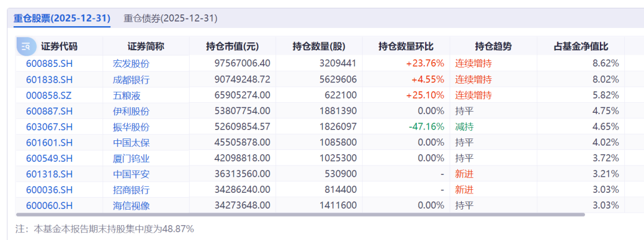Open the 成都银行 link
Viewport: 644px width, 240px height.
131,79
